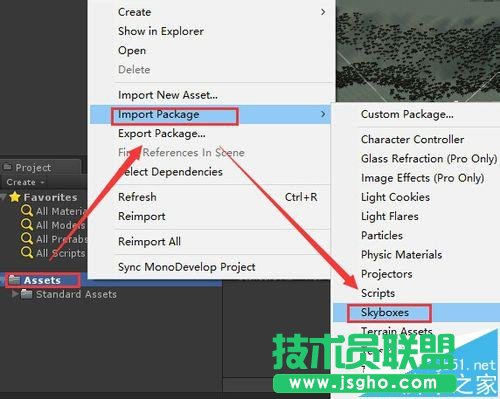
Task: Click the All Scripts search icon
Action: [27, 253]
